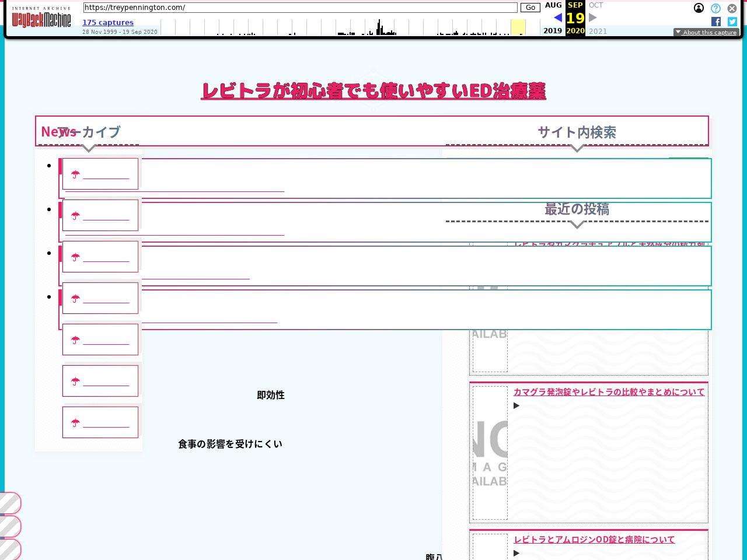Screen dimensions: 747x560
Task: Share capture on Twitter
Action: coord(732,22)
